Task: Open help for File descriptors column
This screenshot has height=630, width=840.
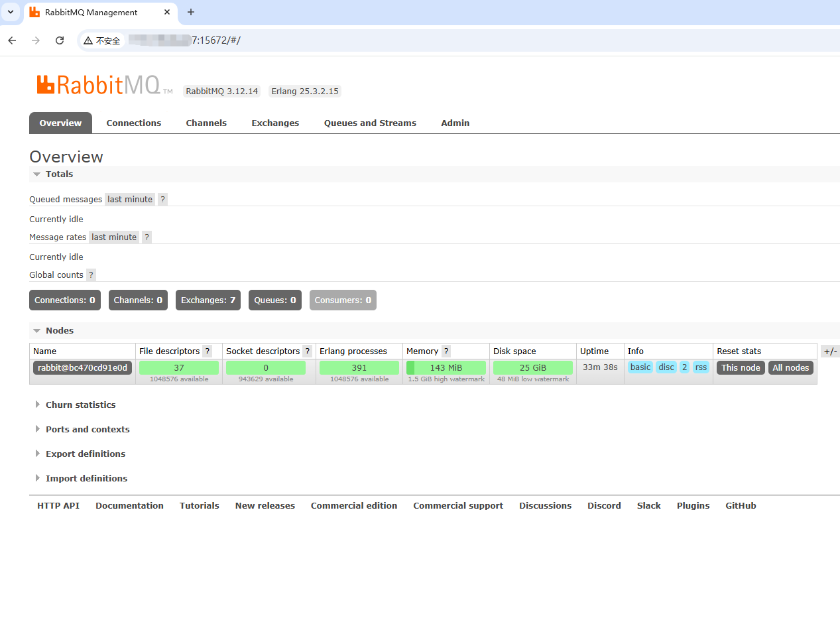Action: [207, 351]
